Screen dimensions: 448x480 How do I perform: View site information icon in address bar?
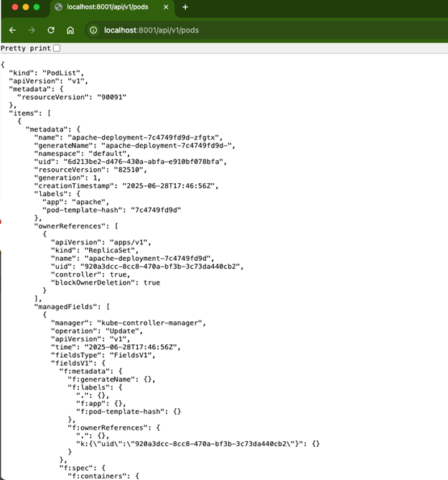point(93,30)
